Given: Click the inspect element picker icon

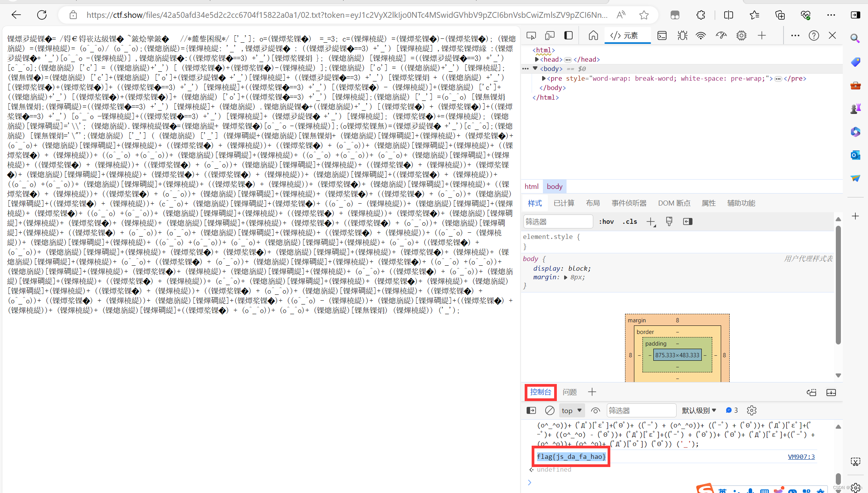Looking at the screenshot, I should point(531,36).
